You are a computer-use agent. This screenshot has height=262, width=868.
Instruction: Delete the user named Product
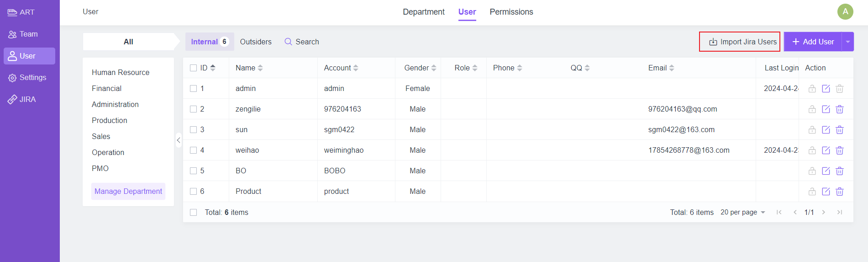click(839, 192)
